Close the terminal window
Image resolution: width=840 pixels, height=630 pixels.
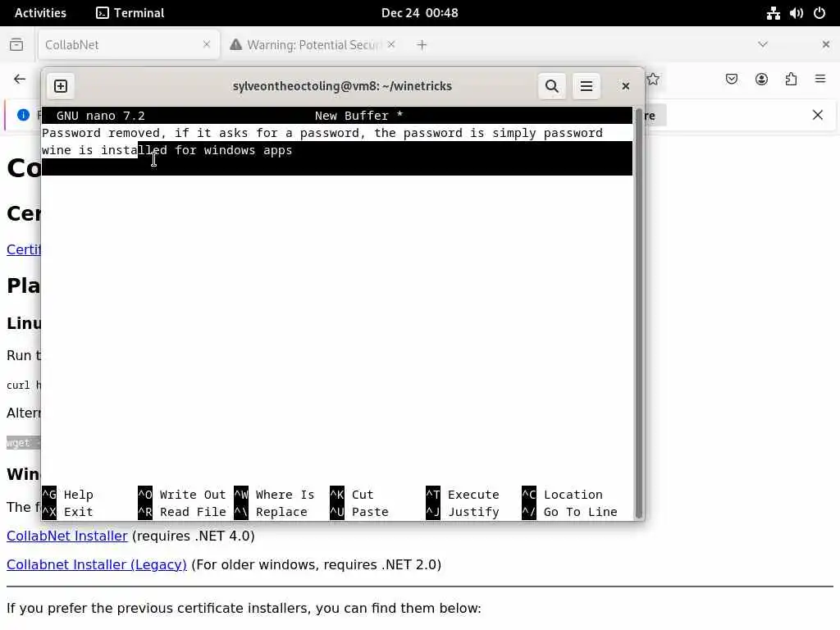point(625,86)
